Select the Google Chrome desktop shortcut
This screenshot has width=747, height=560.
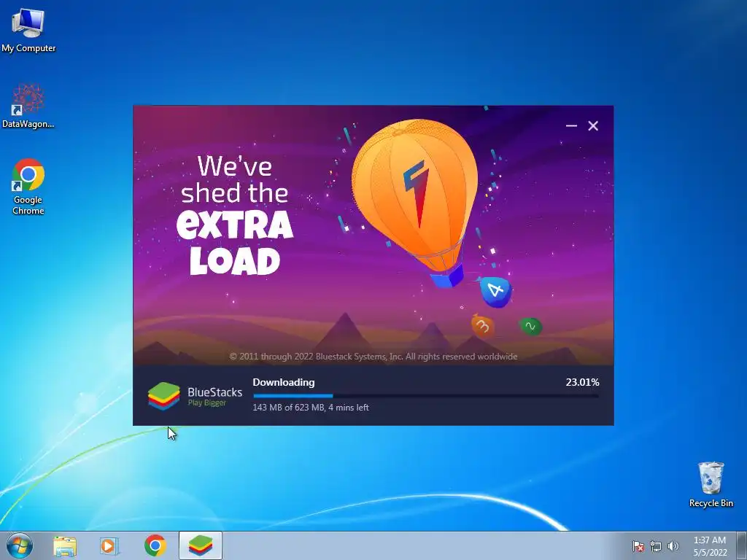point(28,186)
